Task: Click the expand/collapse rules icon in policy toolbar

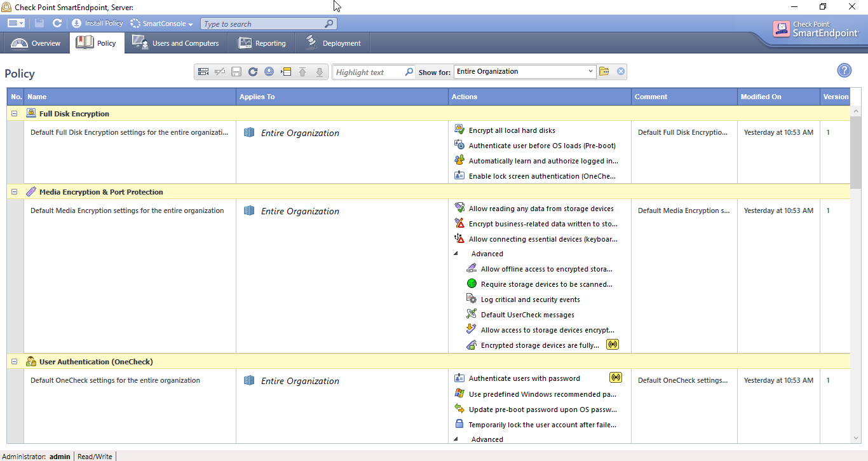Action: pyautogui.click(x=286, y=72)
